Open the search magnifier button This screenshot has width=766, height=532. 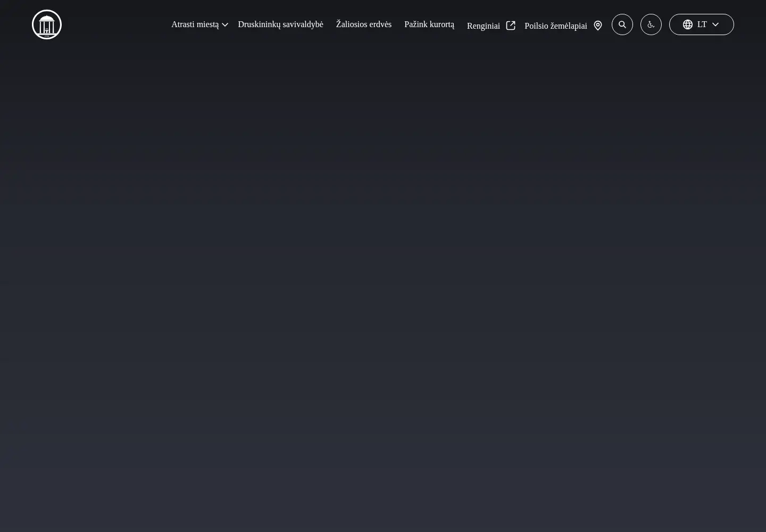point(622,24)
